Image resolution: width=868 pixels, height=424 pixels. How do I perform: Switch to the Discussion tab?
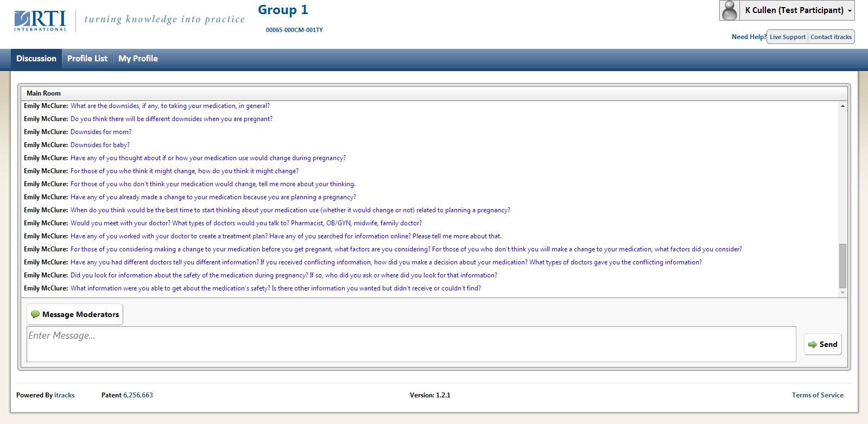36,59
